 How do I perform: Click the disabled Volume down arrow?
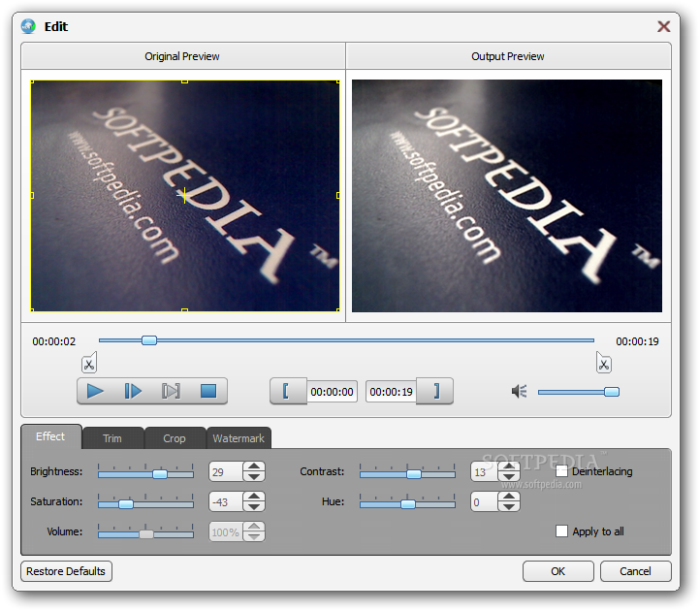click(254, 537)
